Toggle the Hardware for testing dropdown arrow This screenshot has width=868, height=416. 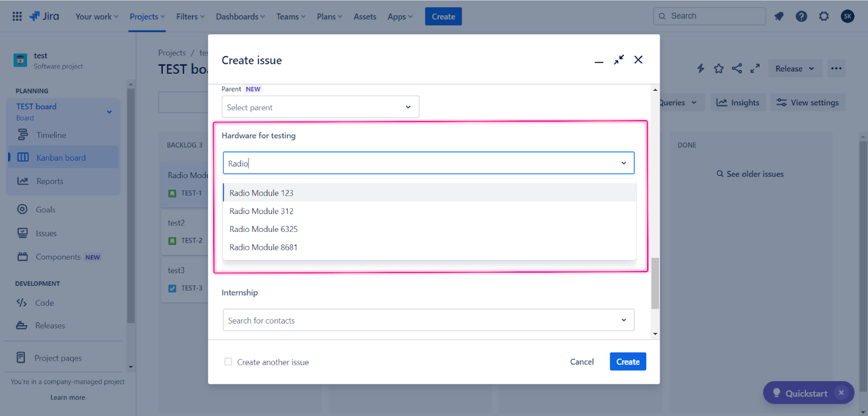[624, 163]
